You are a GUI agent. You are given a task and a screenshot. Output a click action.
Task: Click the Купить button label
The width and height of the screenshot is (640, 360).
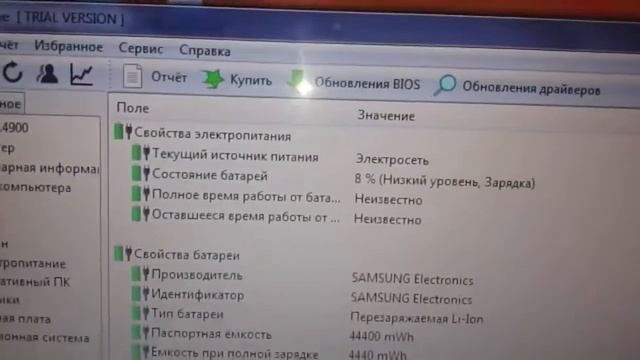pyautogui.click(x=251, y=80)
